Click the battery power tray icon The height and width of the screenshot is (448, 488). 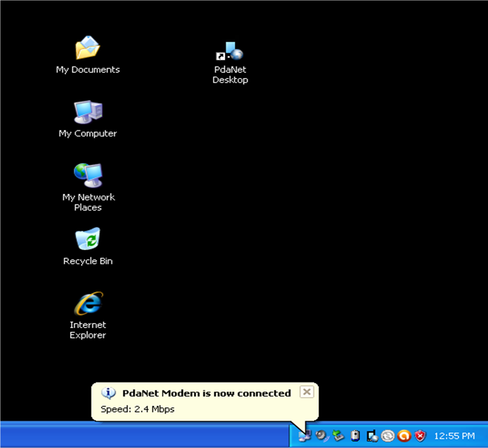[355, 436]
